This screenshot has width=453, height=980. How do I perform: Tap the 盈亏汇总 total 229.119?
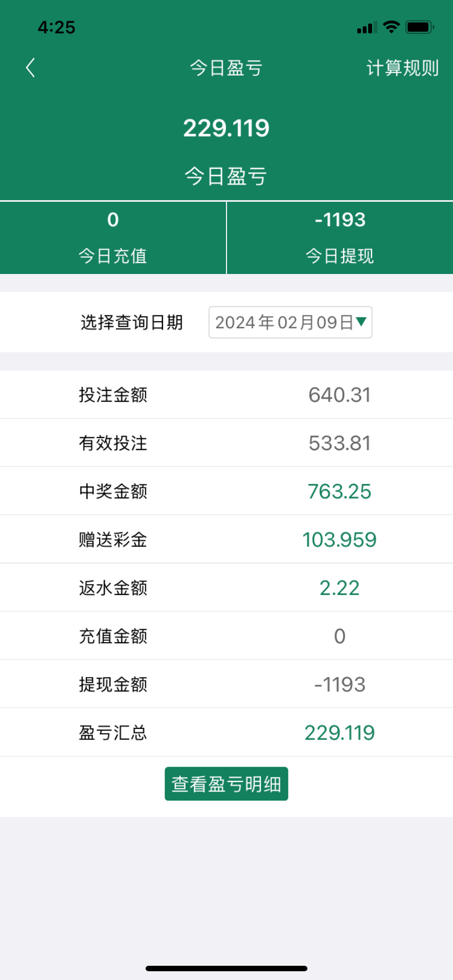tap(339, 733)
